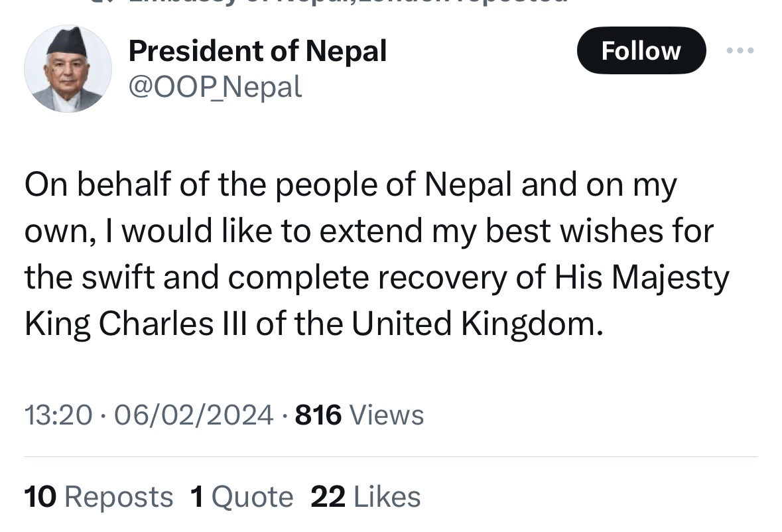Click the 13:20 post timestamp
Viewport: 782px width, 532px height.
pyautogui.click(x=58, y=415)
